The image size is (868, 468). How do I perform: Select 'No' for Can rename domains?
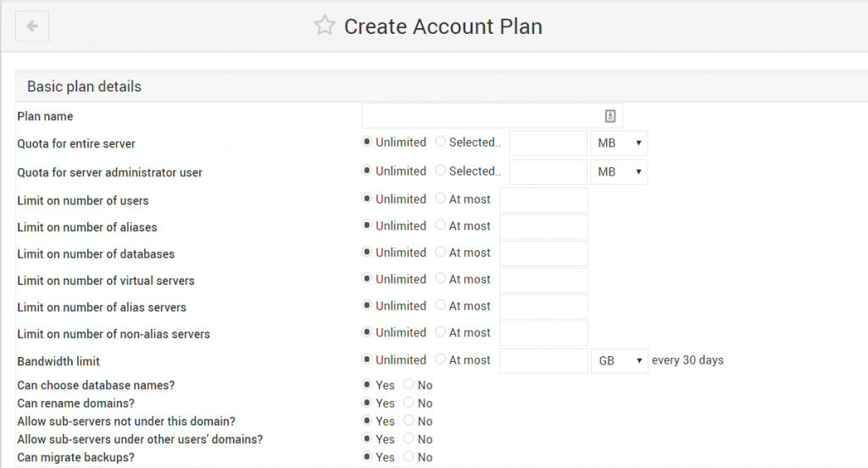pyautogui.click(x=409, y=402)
